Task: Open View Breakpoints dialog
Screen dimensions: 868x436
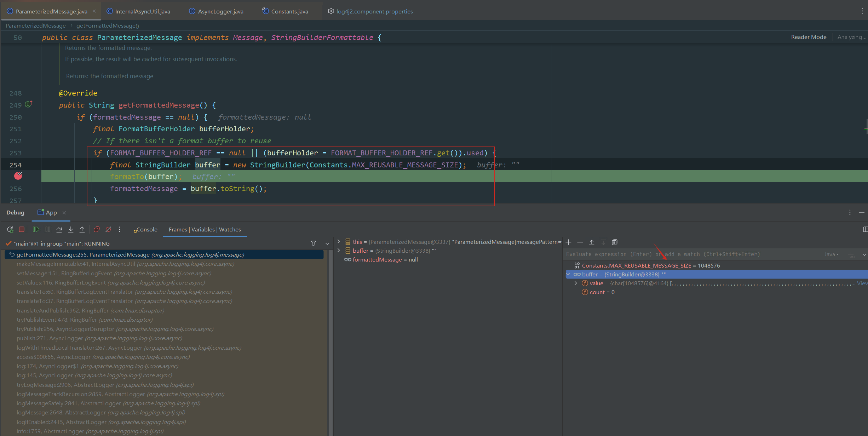Action: [97, 229]
